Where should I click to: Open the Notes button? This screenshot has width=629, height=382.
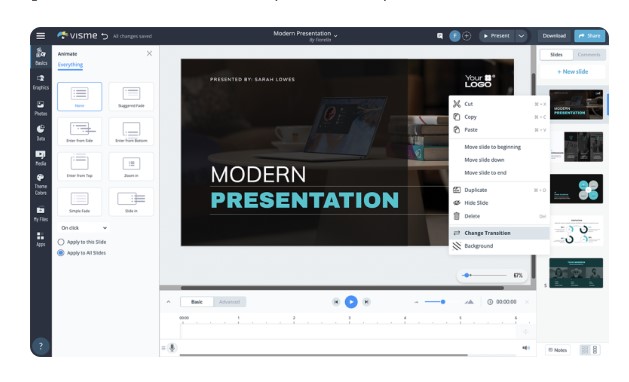(558, 350)
